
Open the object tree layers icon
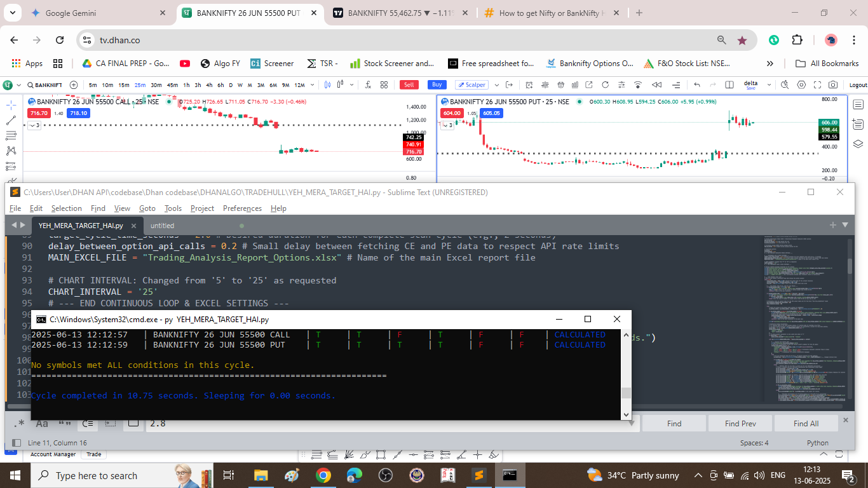point(858,144)
